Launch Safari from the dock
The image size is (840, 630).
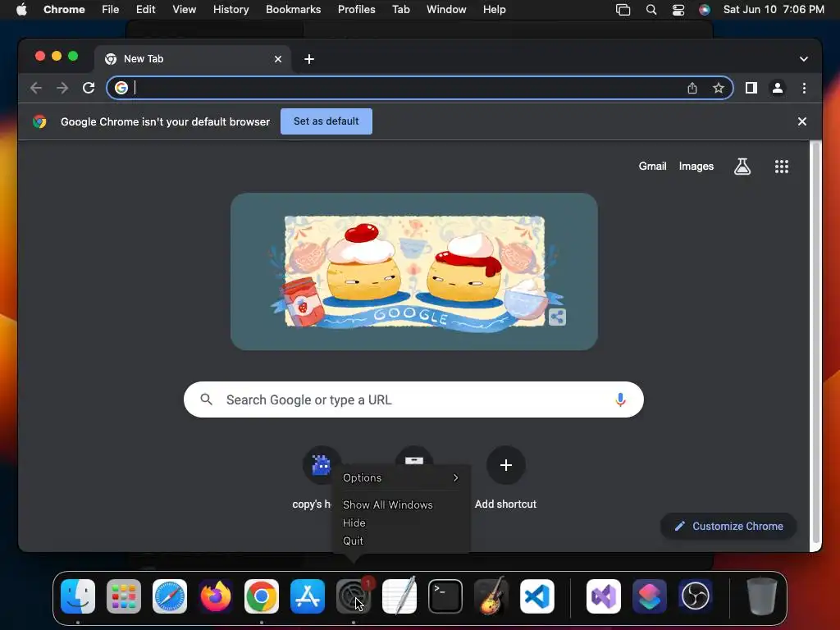click(170, 596)
